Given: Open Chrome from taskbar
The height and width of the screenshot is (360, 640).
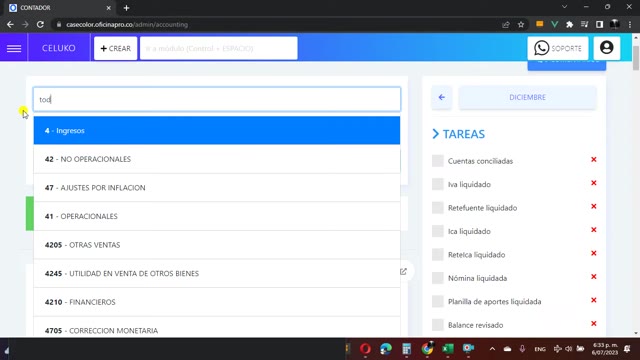Looking at the screenshot, I should (427, 349).
